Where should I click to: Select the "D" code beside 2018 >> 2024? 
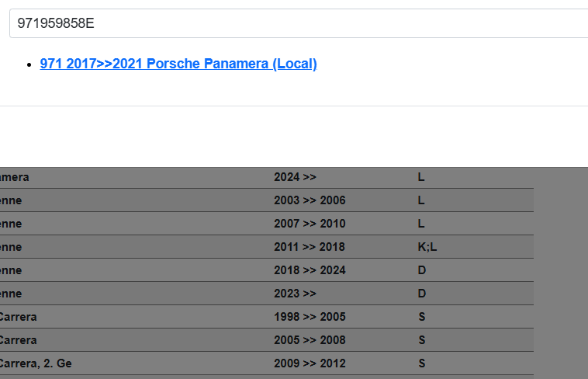coord(422,270)
